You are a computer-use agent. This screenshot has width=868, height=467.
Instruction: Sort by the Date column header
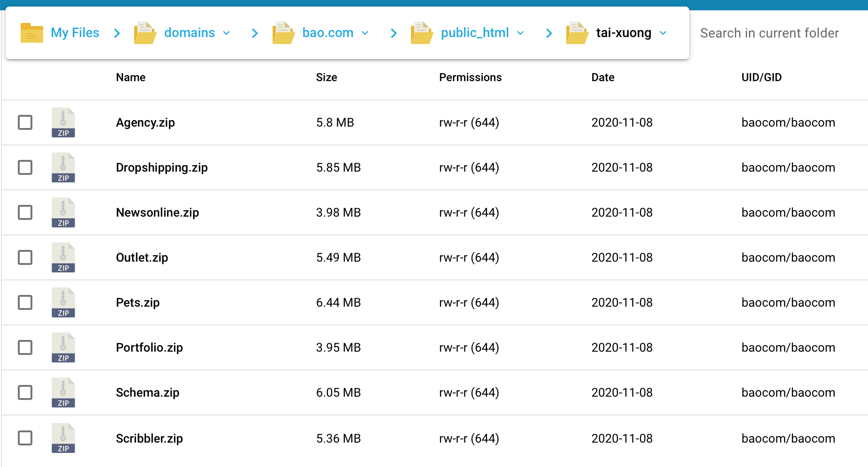tap(602, 77)
